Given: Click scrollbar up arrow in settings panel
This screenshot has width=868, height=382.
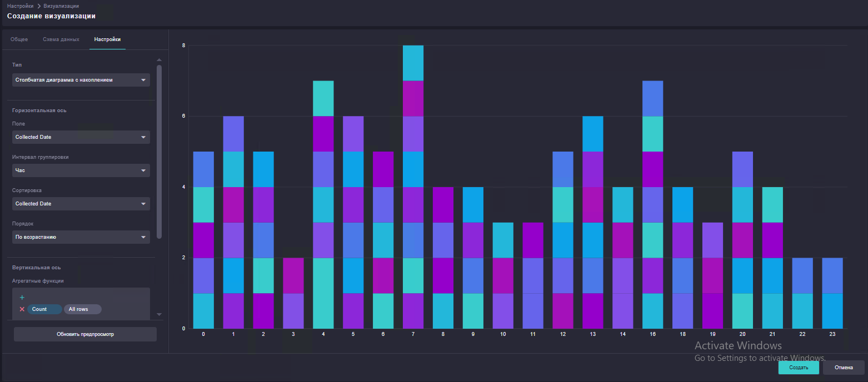Looking at the screenshot, I should (159, 60).
